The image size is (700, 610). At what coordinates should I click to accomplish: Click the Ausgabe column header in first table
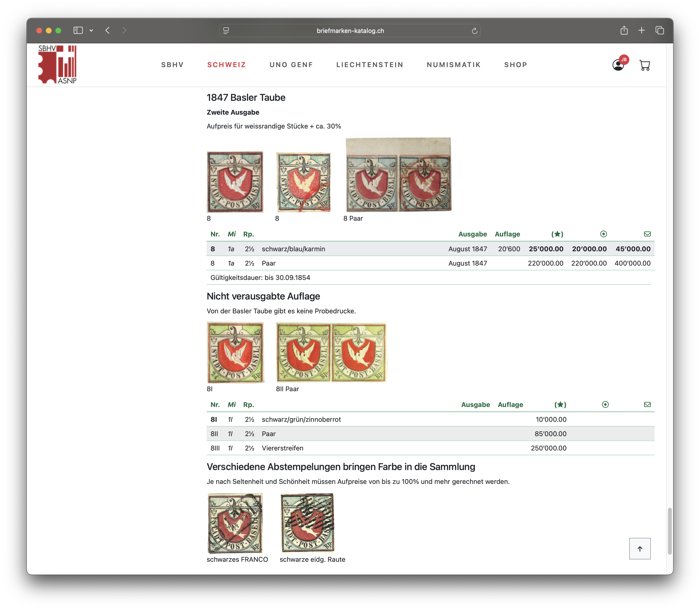click(472, 234)
